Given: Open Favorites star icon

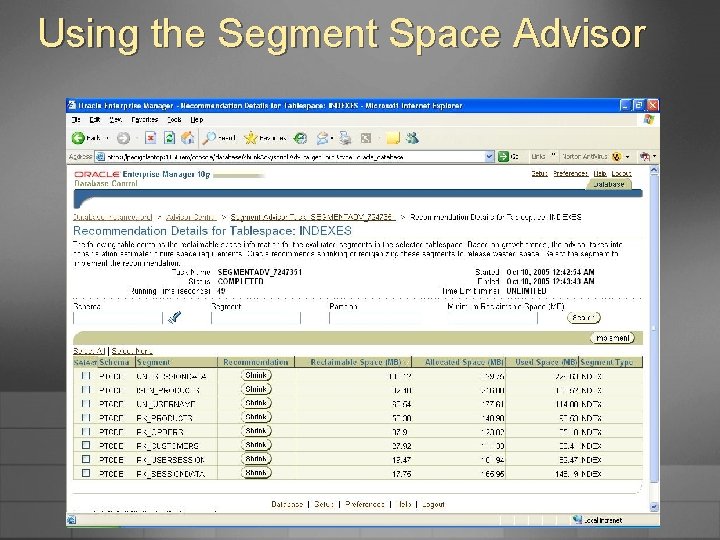Looking at the screenshot, I should pos(251,138).
